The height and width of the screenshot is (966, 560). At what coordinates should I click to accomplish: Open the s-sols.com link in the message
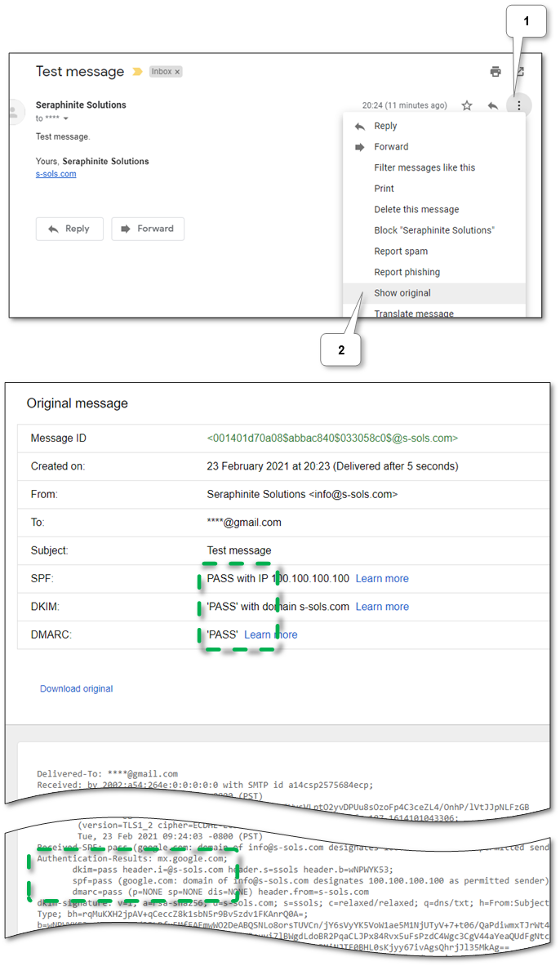click(x=56, y=173)
